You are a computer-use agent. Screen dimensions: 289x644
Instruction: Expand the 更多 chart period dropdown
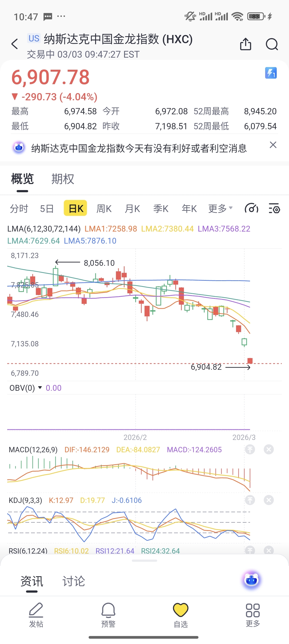[x=221, y=208]
